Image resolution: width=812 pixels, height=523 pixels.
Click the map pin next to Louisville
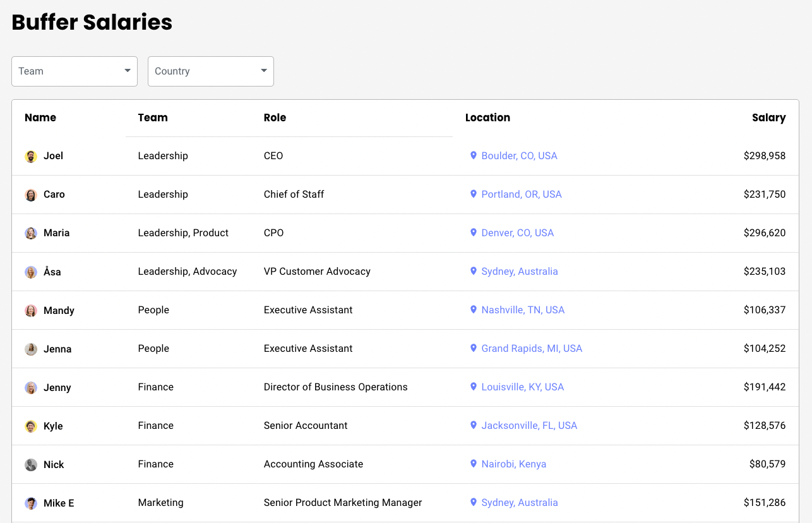click(x=474, y=387)
